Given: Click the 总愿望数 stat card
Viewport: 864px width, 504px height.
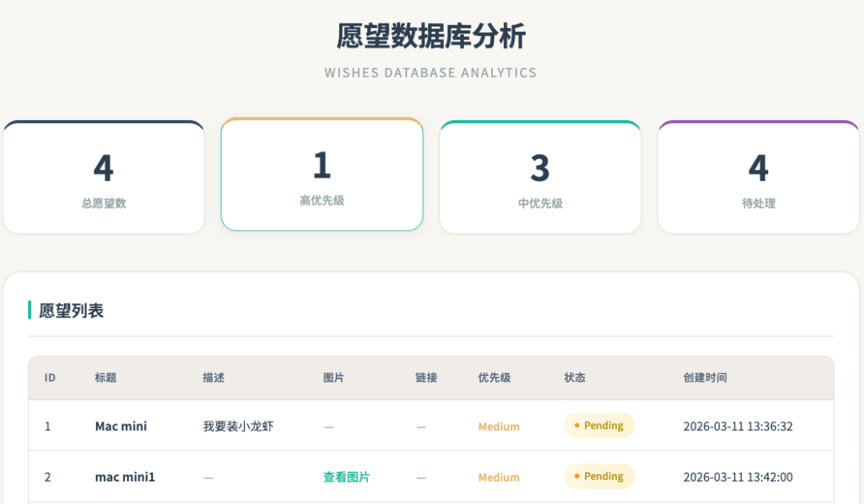Looking at the screenshot, I should tap(103, 177).
